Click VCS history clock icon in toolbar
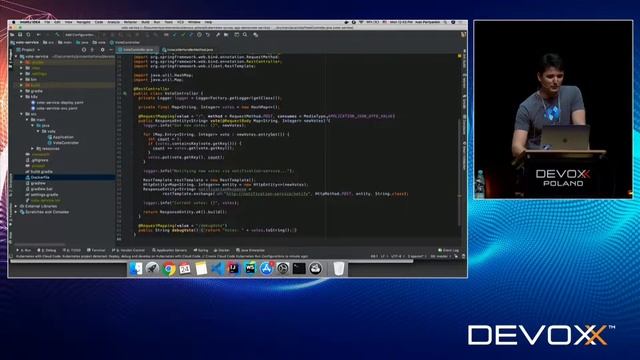 200,35
